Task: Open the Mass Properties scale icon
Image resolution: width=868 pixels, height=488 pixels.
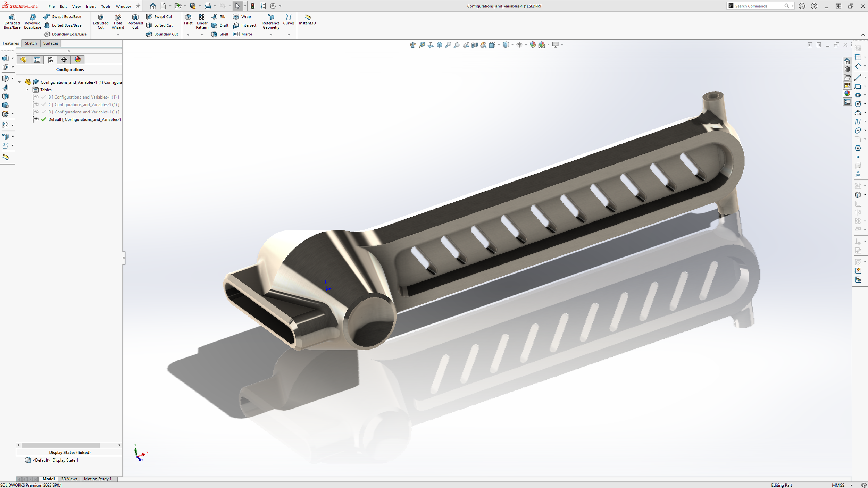Action: click(412, 45)
